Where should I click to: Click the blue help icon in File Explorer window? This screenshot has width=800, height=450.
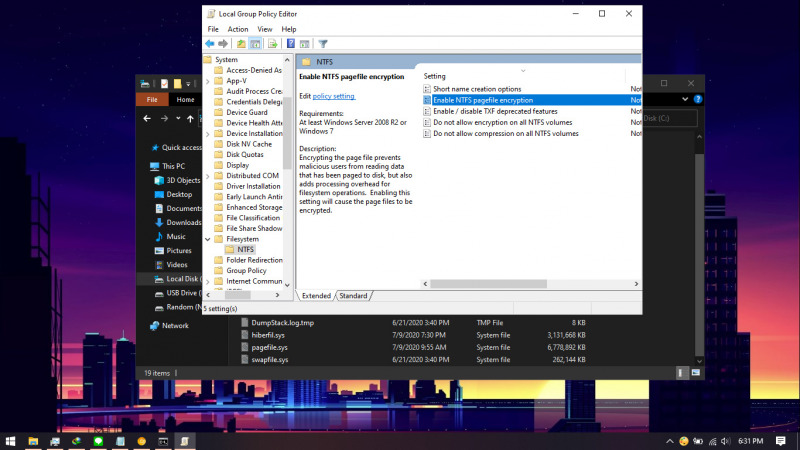tap(698, 99)
